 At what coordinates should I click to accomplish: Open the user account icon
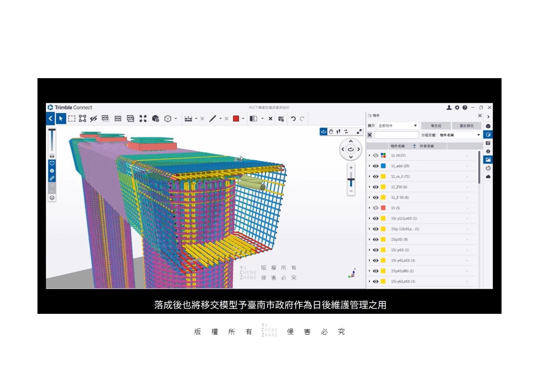(x=449, y=107)
